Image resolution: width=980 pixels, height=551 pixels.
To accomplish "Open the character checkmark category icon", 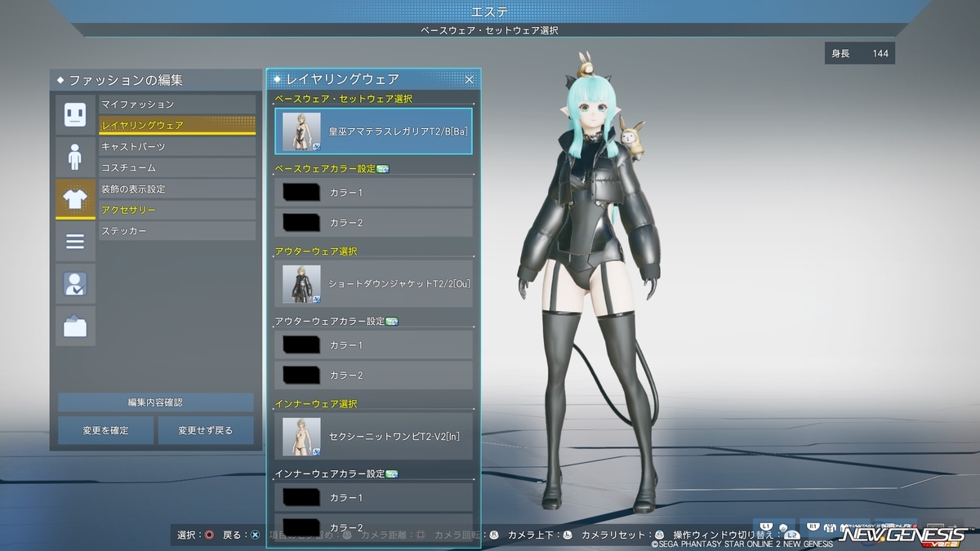I will point(75,283).
